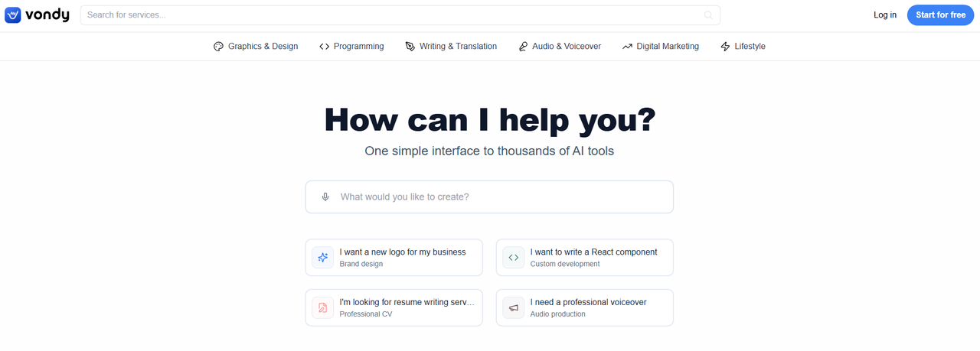This screenshot has height=351, width=980.
Task: Click the microphone voice input icon
Action: (325, 197)
